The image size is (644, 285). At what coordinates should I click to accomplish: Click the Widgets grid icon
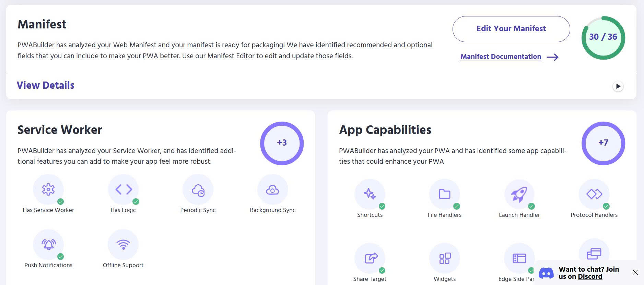tap(444, 258)
